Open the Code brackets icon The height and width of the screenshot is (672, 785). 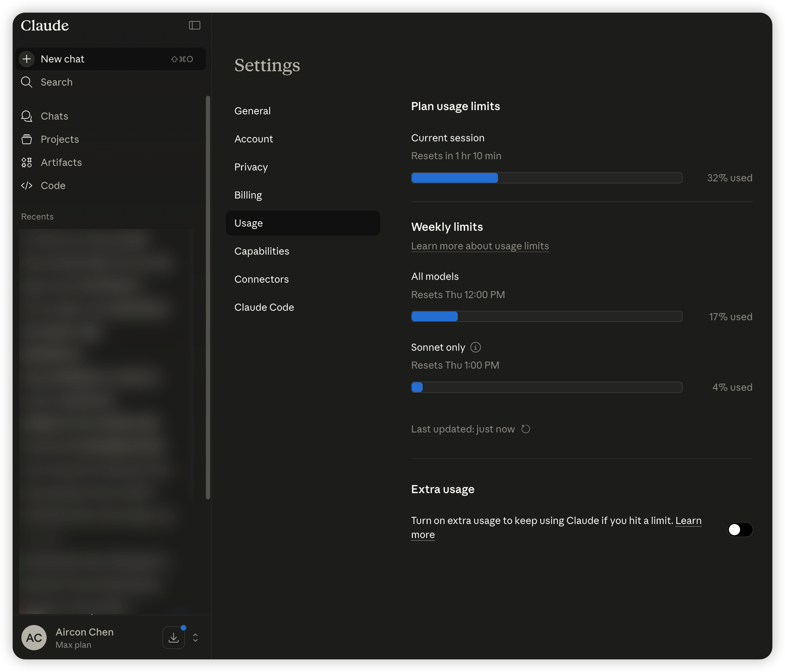(x=27, y=186)
